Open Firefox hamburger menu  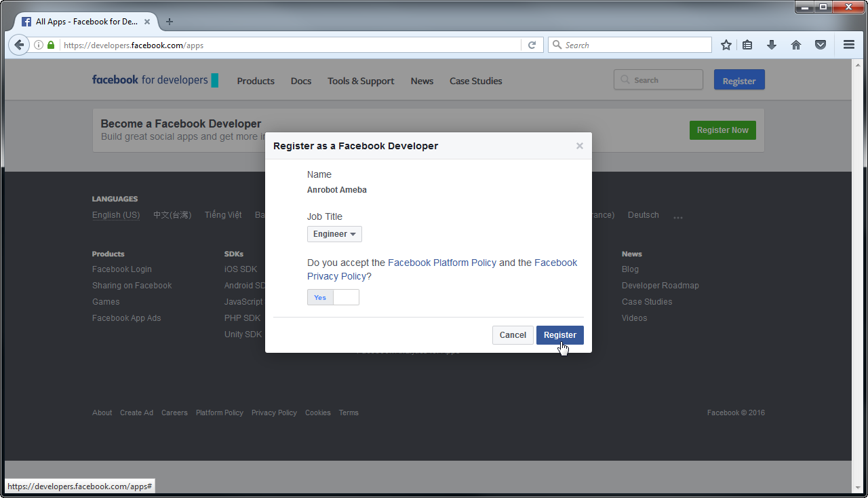(x=849, y=45)
